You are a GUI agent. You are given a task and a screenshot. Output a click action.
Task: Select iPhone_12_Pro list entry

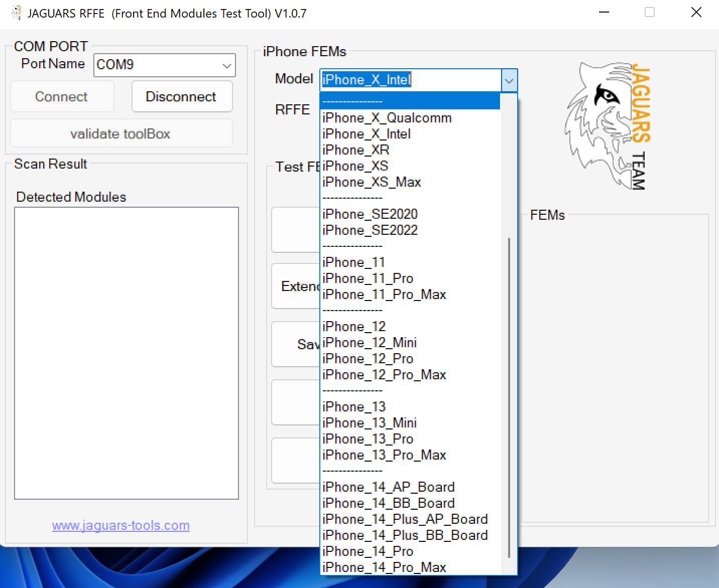[411, 359]
